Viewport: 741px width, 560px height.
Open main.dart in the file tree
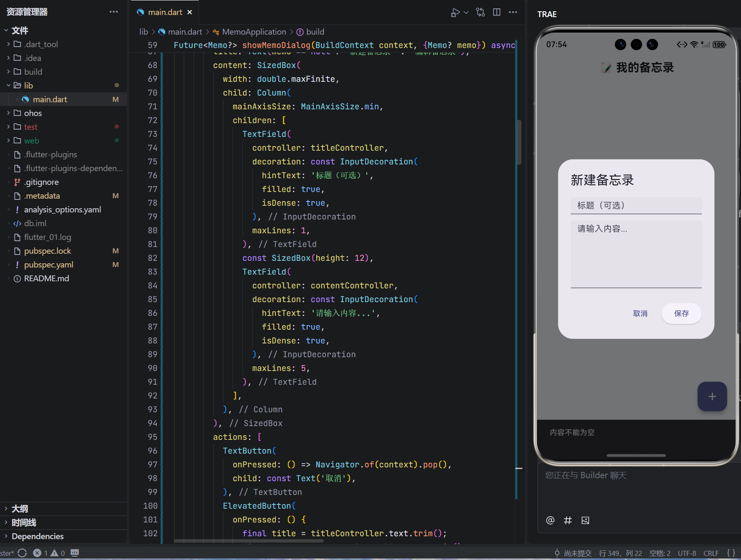[x=50, y=99]
